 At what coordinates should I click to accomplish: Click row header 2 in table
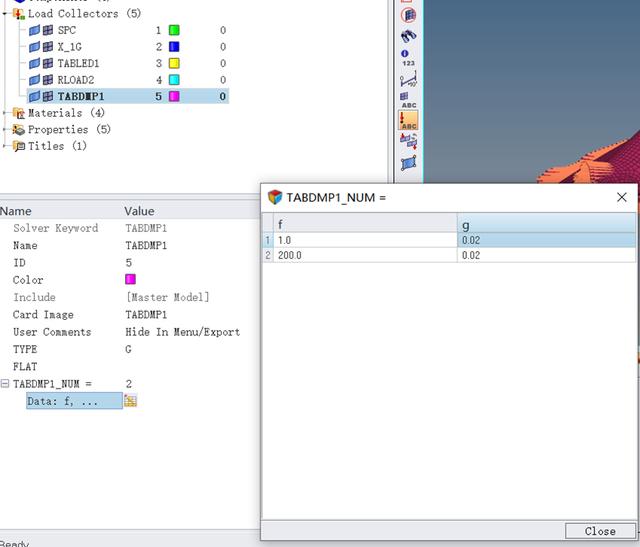click(x=268, y=255)
